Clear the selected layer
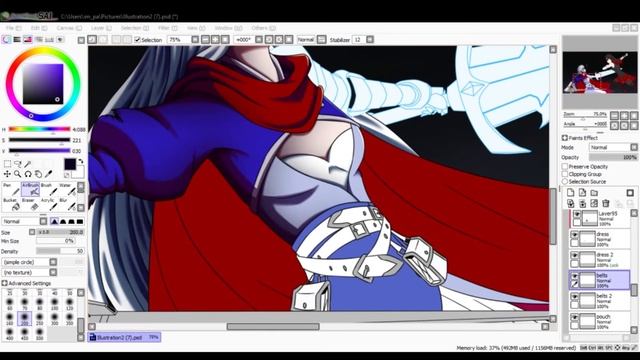The width and height of the screenshot is (640, 360). click(594, 203)
